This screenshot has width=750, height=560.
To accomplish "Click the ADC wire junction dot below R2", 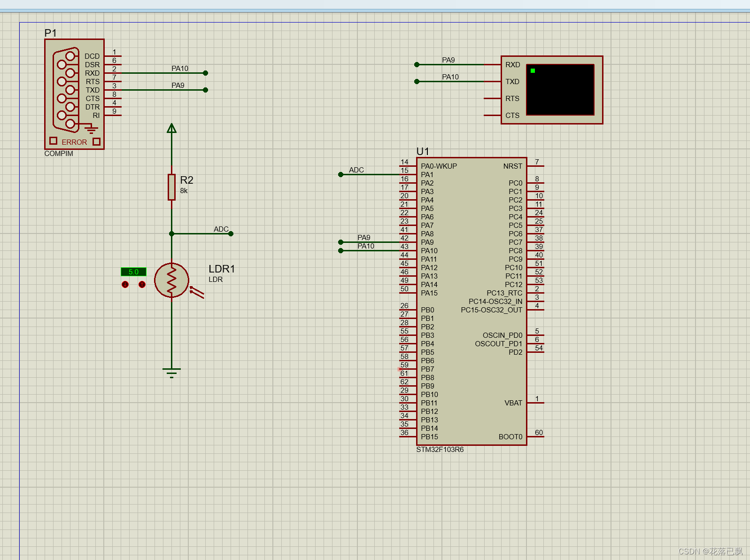I will 172,233.
